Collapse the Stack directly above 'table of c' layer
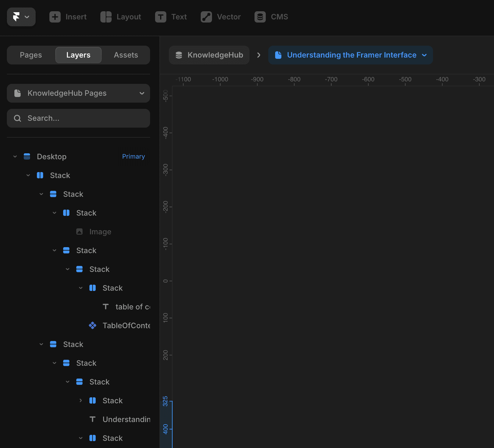Viewport: 494px width, 448px height. pos(81,288)
